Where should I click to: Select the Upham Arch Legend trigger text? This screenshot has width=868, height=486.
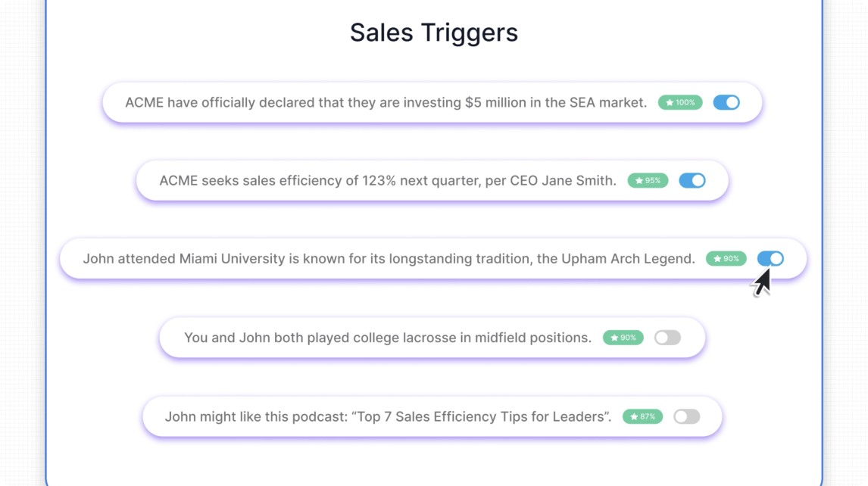pyautogui.click(x=389, y=259)
